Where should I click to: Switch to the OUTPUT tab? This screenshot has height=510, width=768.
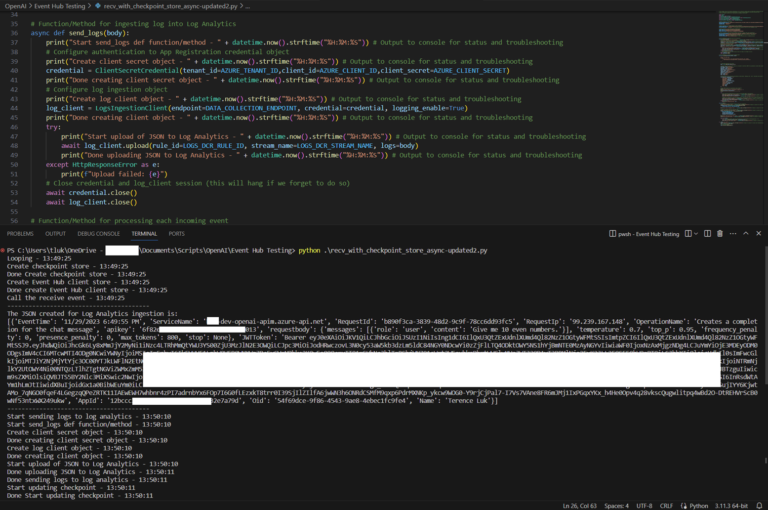(x=55, y=234)
